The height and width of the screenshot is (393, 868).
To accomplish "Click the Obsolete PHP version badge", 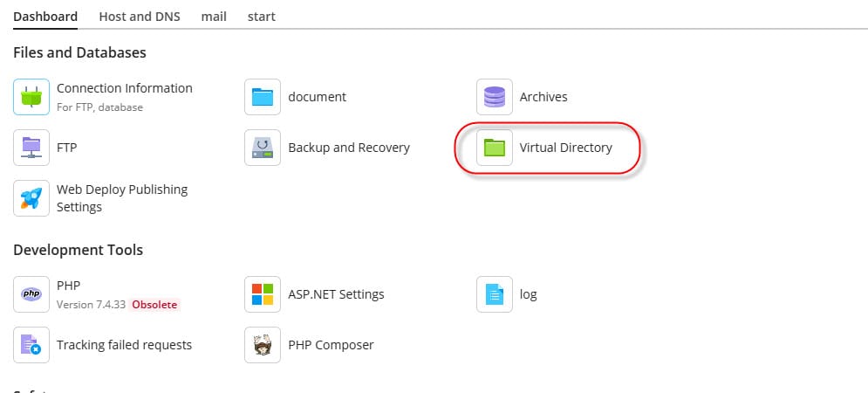I will 155,305.
